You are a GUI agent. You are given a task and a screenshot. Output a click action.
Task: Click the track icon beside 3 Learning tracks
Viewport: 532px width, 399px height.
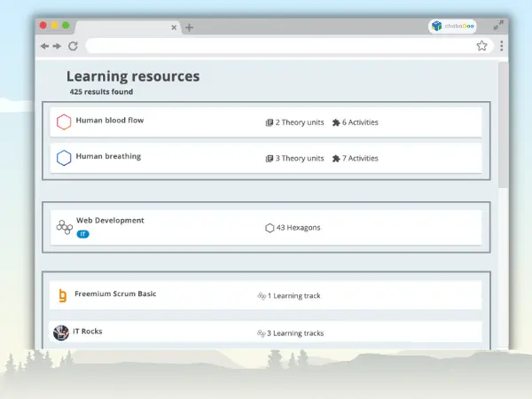click(261, 333)
